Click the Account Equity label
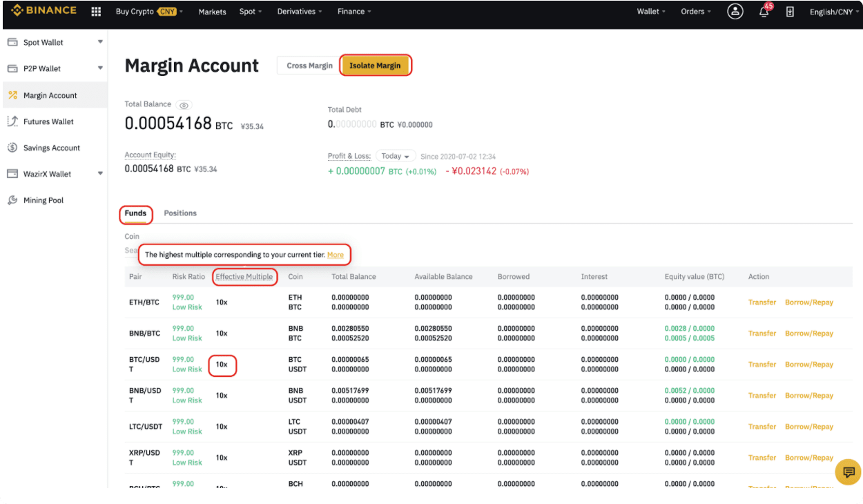863x504 pixels. (x=150, y=155)
